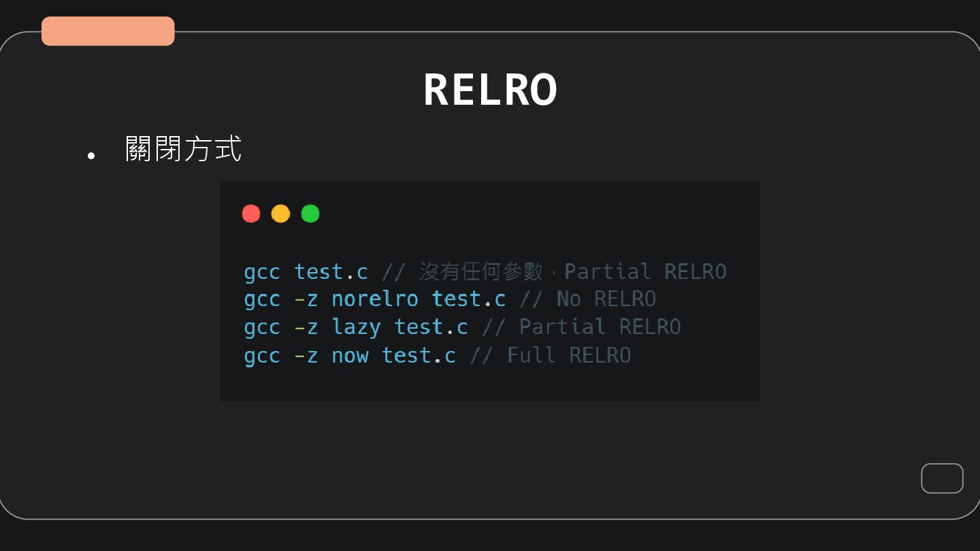Screen dimensions: 980x551
Task: Click the -z flag before lazy
Action: coord(306,327)
